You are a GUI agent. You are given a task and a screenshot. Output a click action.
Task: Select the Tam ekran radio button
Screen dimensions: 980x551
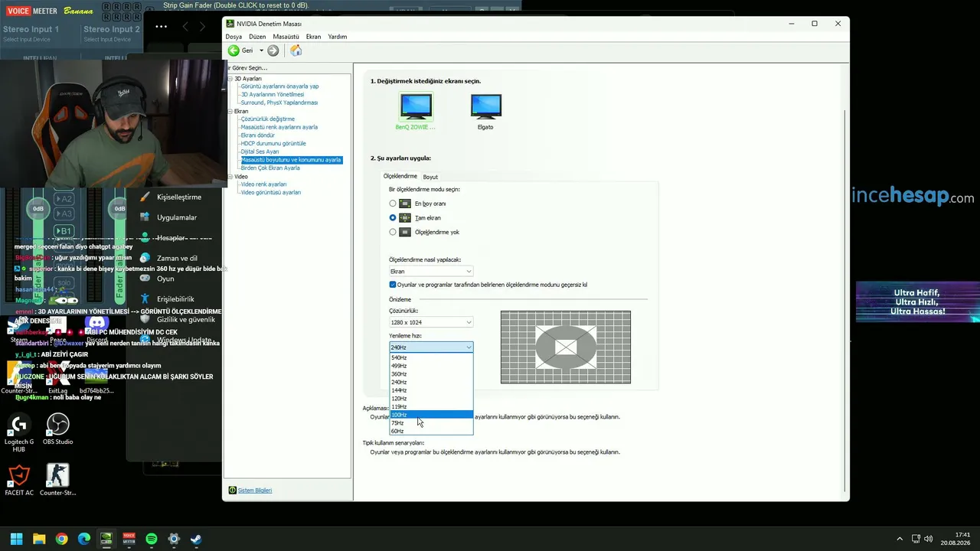coord(393,218)
